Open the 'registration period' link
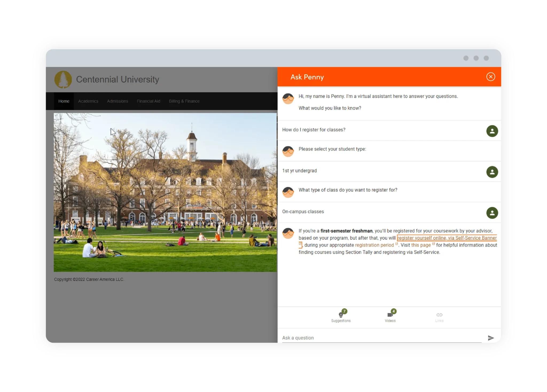 click(x=374, y=245)
